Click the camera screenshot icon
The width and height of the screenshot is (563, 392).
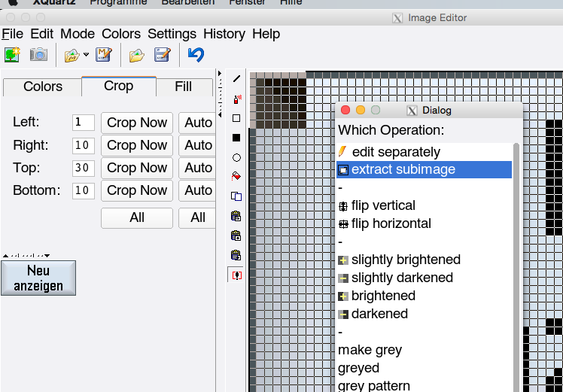pyautogui.click(x=38, y=54)
